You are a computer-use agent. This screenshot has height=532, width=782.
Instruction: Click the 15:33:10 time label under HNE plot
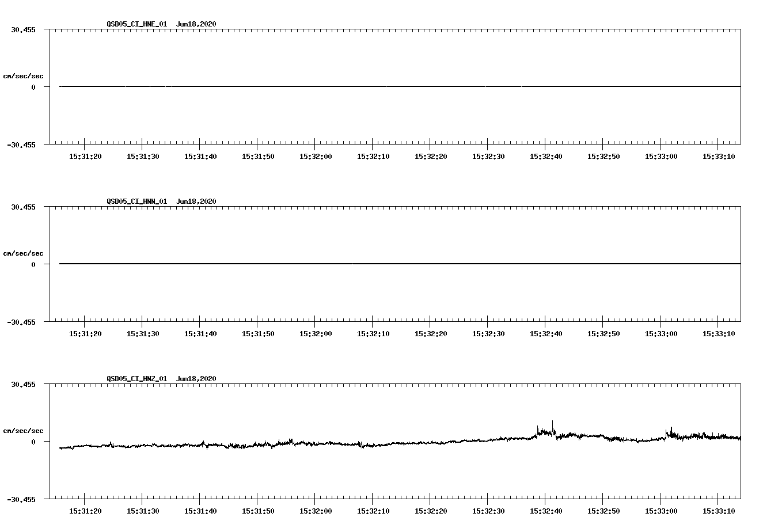(x=719, y=156)
